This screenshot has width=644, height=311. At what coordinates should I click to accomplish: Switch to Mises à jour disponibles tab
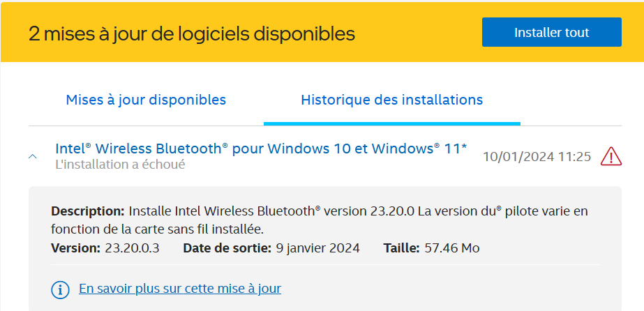[x=146, y=100]
